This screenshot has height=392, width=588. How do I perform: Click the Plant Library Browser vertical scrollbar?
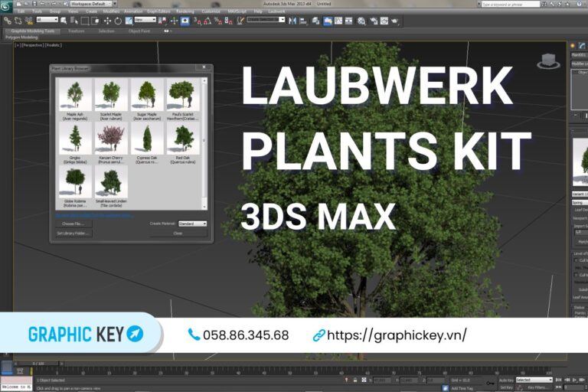(x=204, y=143)
